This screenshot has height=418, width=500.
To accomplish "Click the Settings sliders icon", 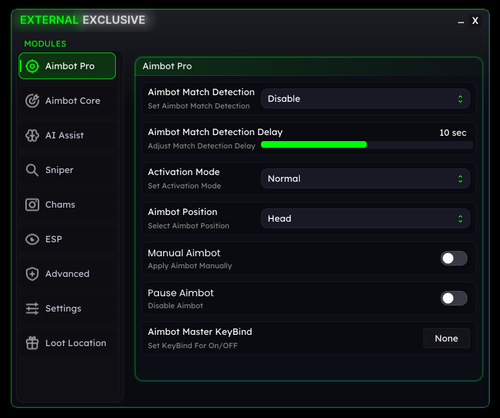I will (32, 309).
